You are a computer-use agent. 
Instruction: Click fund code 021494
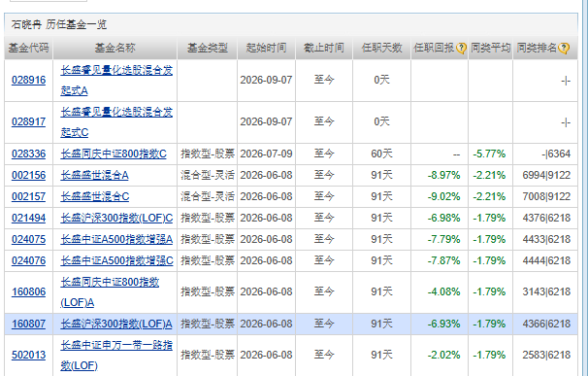28,219
